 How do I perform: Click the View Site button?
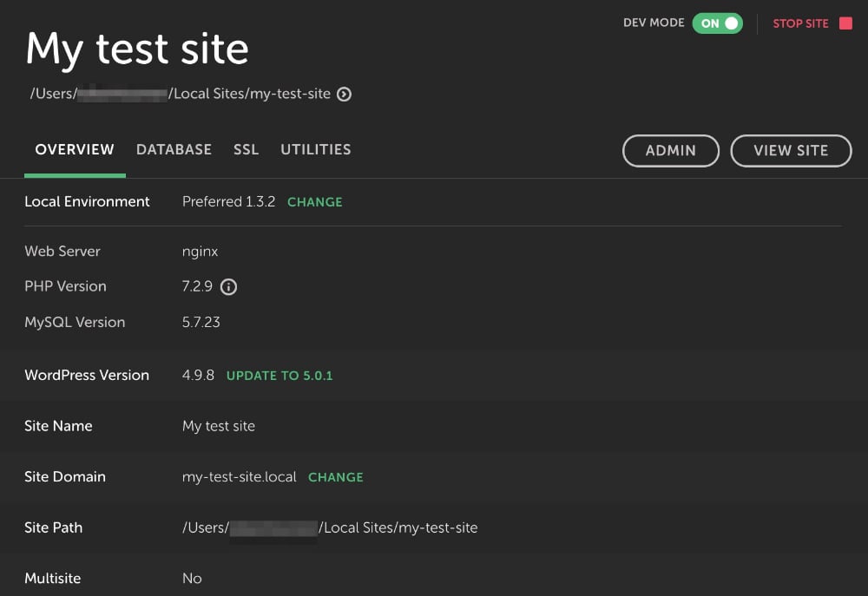click(791, 150)
